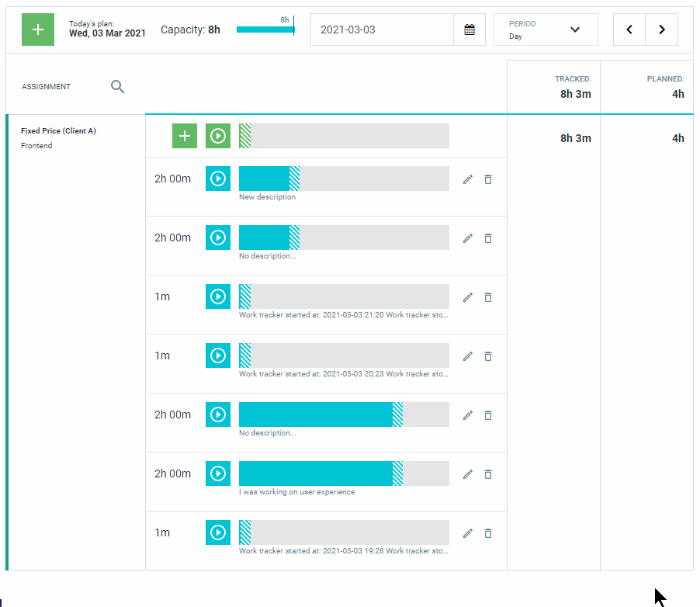Open the Period Day dropdown
The width and height of the screenshot is (700, 607).
coord(545,29)
